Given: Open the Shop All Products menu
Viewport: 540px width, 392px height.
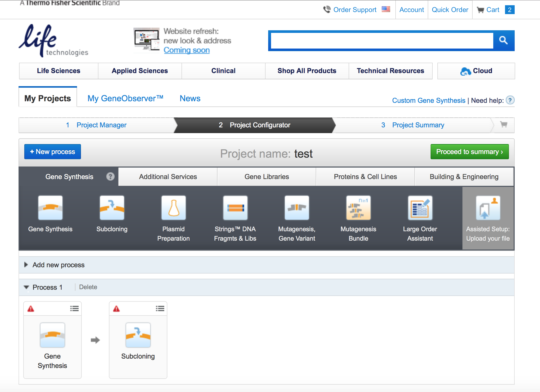Looking at the screenshot, I should click(307, 71).
